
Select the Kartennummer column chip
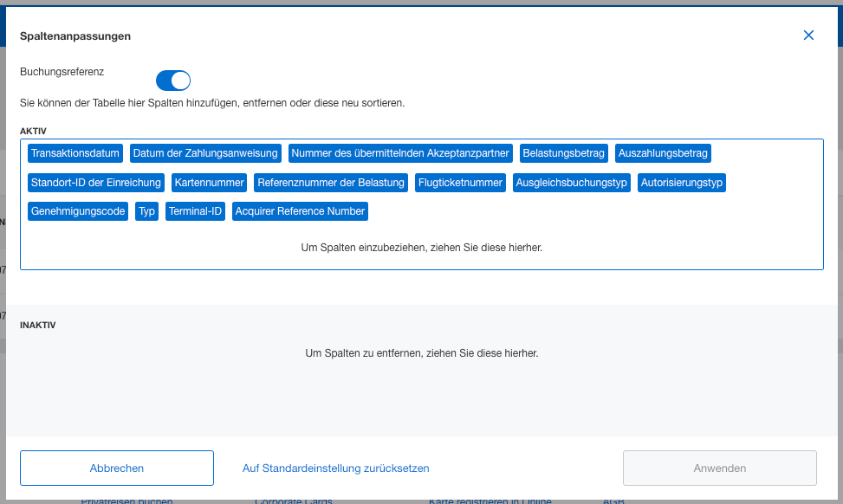pyautogui.click(x=209, y=183)
